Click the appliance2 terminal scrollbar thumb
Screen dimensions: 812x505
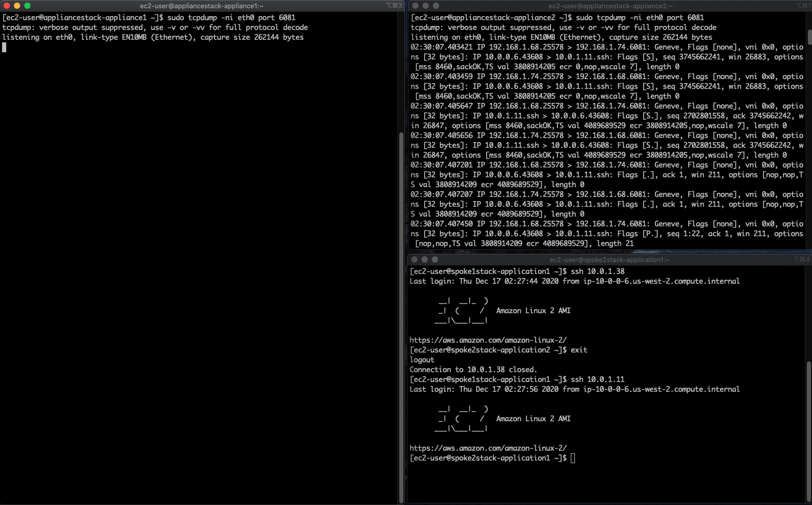[809, 37]
